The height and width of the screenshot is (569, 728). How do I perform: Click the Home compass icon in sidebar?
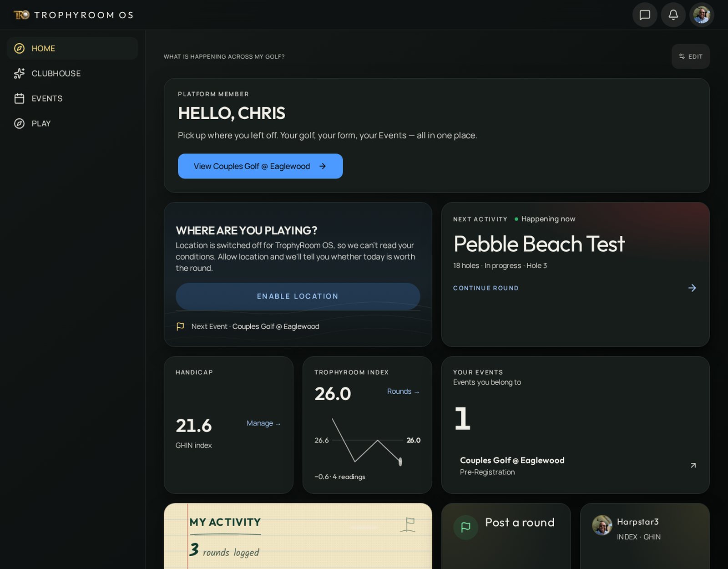tap(19, 48)
